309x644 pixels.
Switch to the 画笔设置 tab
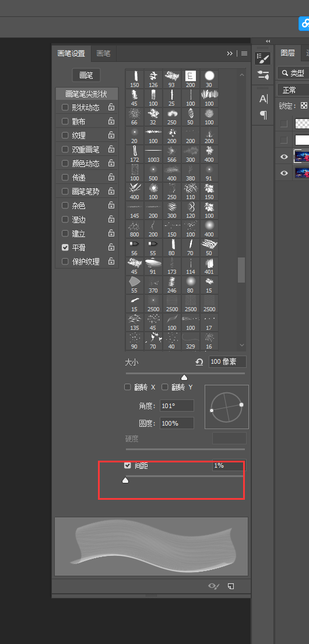(x=71, y=53)
